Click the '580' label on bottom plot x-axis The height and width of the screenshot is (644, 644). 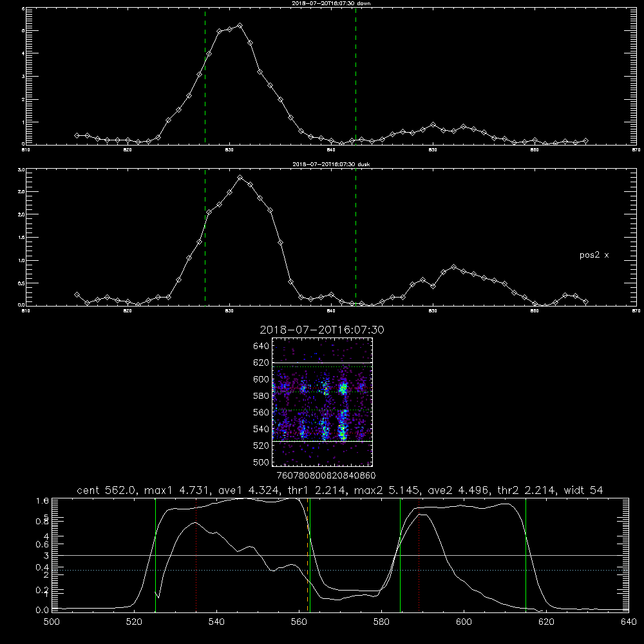point(381,622)
